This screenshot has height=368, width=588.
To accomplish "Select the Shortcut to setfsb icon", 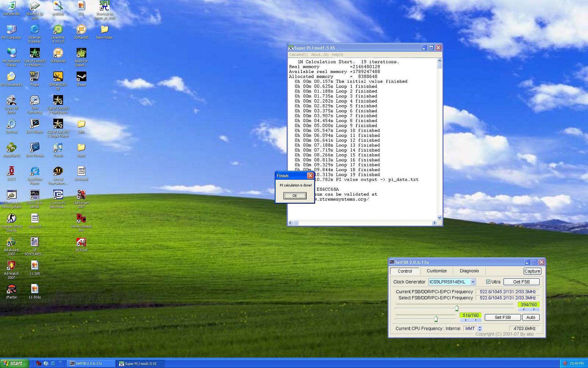I will (x=35, y=199).
